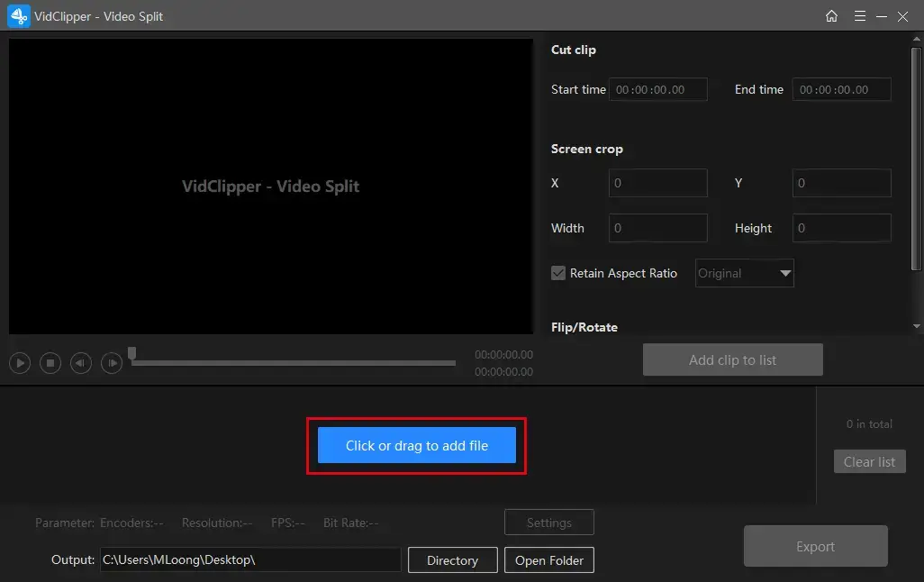Click the Clear list button
Screen dimensions: 924x582
coord(869,461)
